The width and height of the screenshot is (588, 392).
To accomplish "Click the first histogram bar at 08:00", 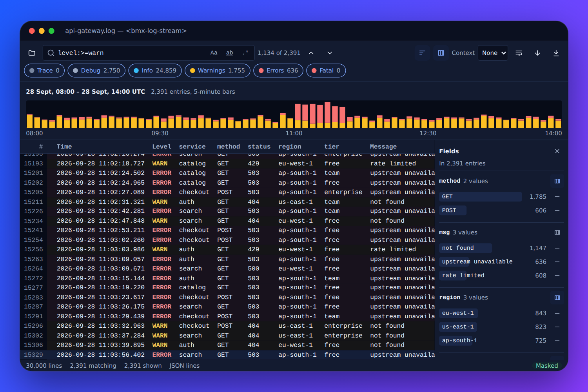I will click(29, 121).
